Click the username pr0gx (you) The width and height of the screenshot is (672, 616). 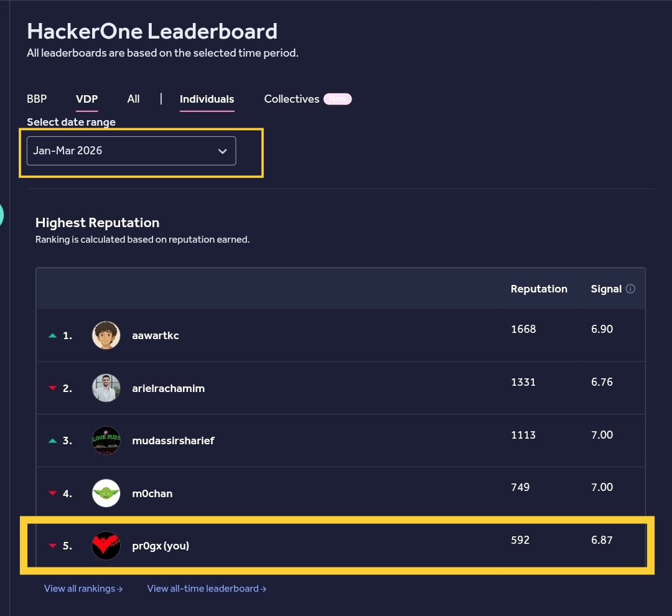(x=161, y=546)
